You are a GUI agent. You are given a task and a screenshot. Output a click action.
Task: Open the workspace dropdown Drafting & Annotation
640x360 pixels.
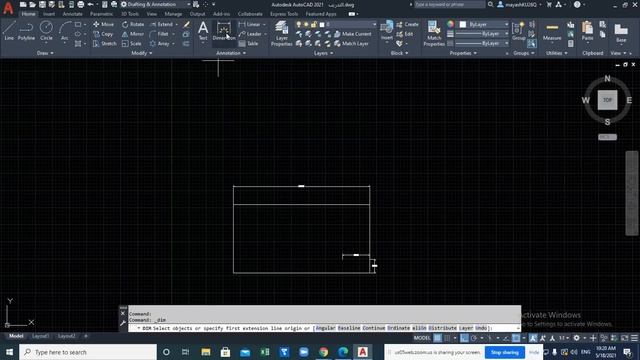156,4
